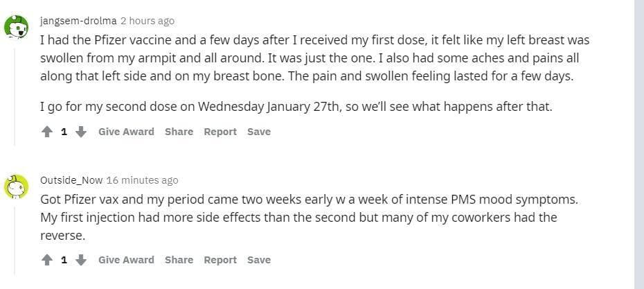Viewport: 644px width, 289px height.
Task: Share the jangsem-drolma comment
Action: point(179,132)
